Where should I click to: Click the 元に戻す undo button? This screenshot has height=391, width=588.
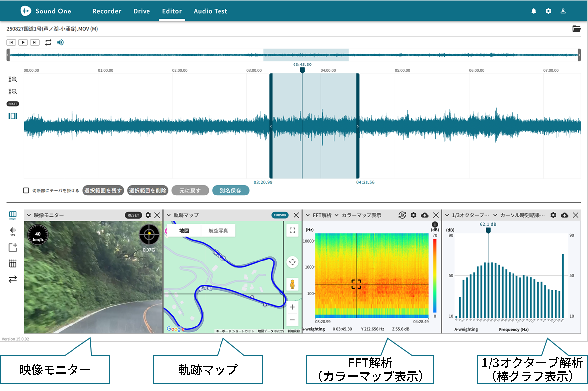[190, 190]
